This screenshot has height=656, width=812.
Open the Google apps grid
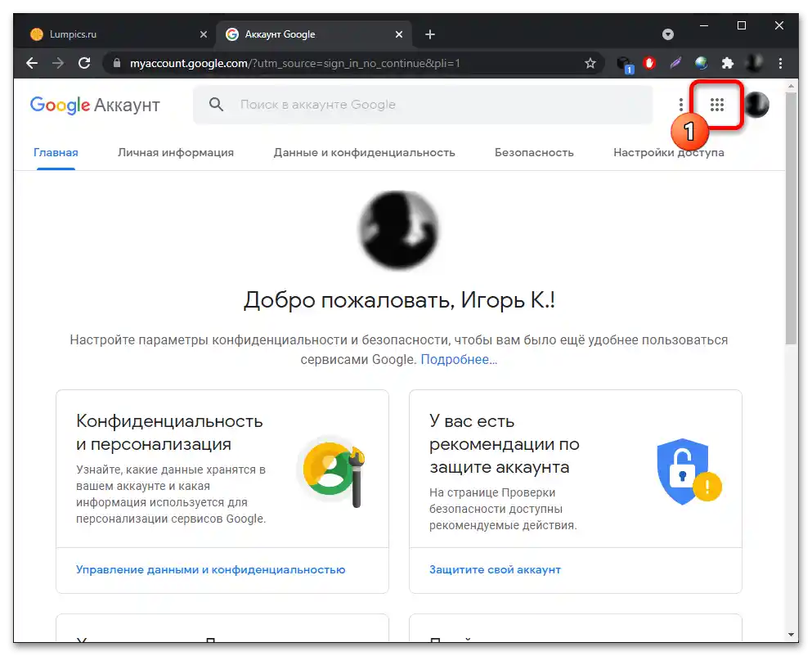pos(716,105)
